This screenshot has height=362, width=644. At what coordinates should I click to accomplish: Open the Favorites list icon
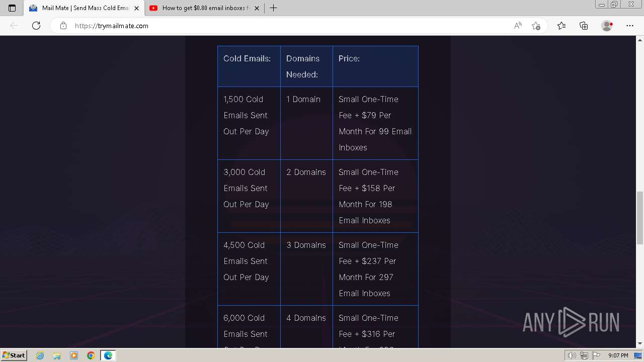(x=561, y=26)
